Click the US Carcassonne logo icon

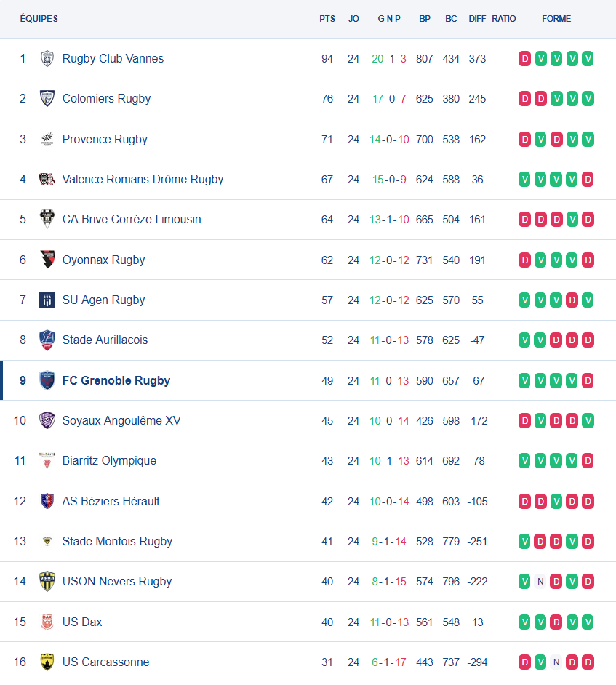47,662
